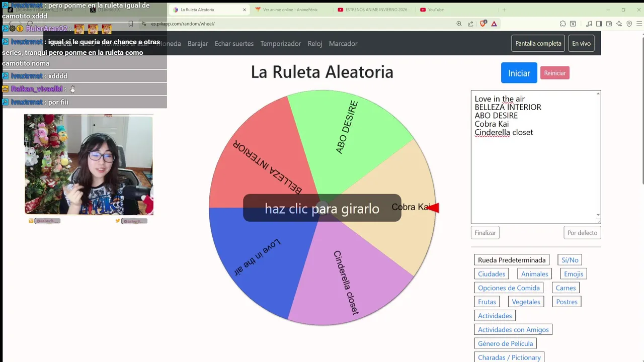Image resolution: width=644 pixels, height=362 pixels.
Task: Start the wheel with Iniciar button
Action: click(519, 73)
